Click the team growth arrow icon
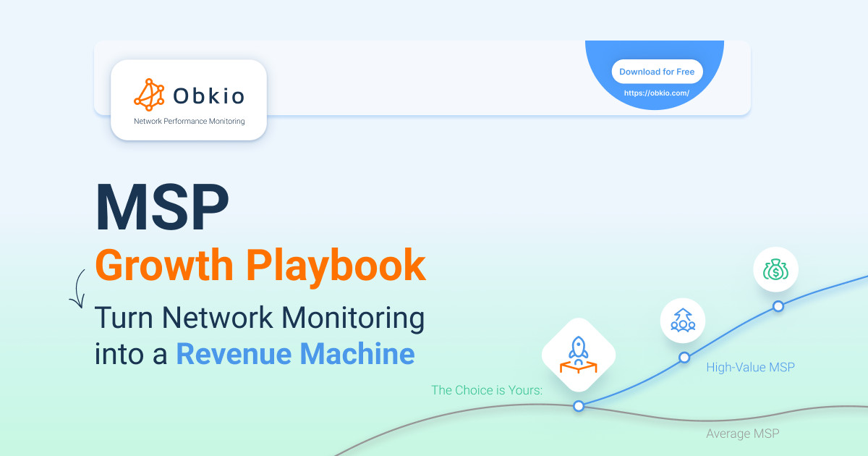The width and height of the screenshot is (868, 456). pos(682,320)
